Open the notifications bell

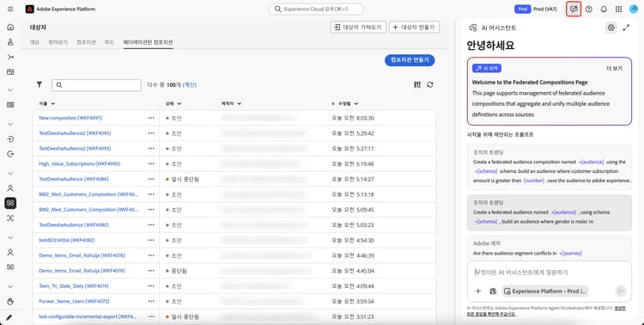604,9
